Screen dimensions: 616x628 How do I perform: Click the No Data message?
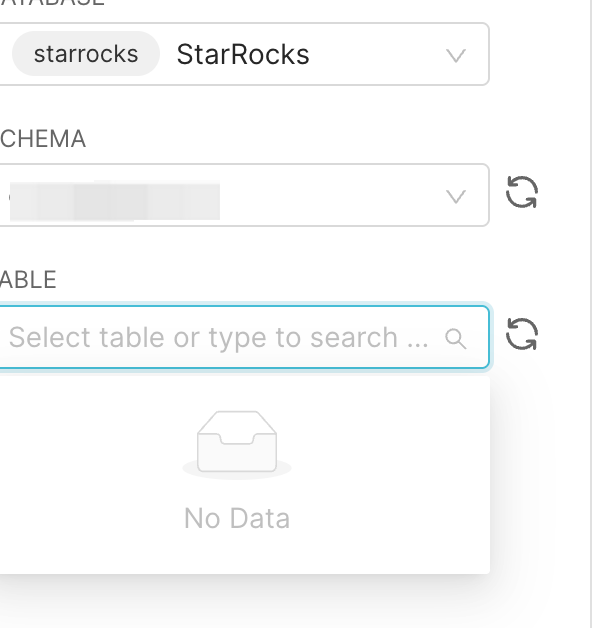(x=237, y=518)
